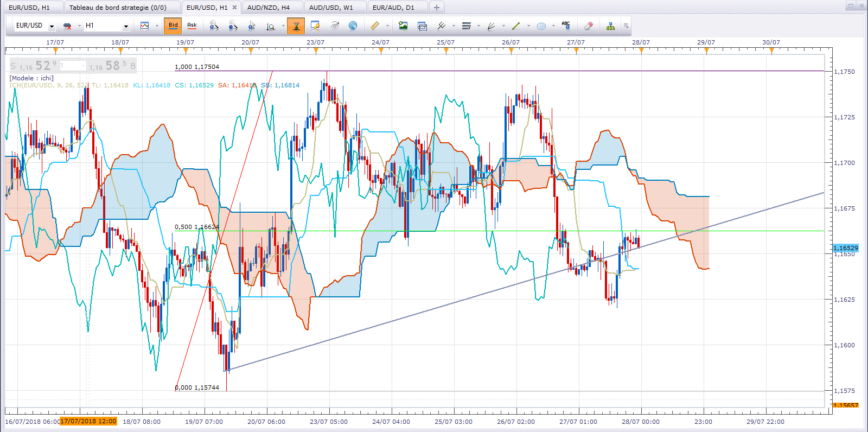Click the zoom out magnifier icon
This screenshot has height=432, width=868.
pos(233,26)
